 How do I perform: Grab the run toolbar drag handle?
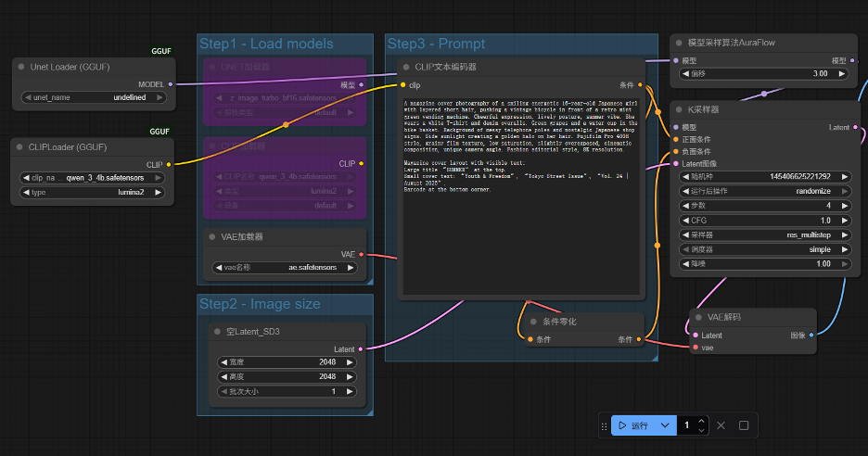click(605, 425)
